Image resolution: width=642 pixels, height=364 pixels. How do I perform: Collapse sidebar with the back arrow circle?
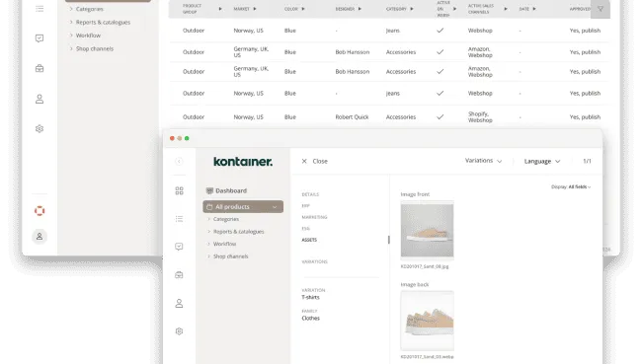(179, 161)
